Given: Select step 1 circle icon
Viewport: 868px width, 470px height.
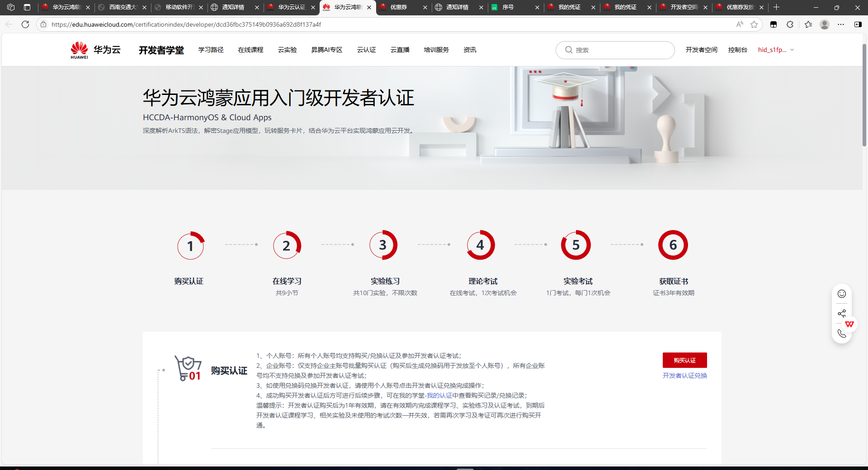Looking at the screenshot, I should pos(190,245).
